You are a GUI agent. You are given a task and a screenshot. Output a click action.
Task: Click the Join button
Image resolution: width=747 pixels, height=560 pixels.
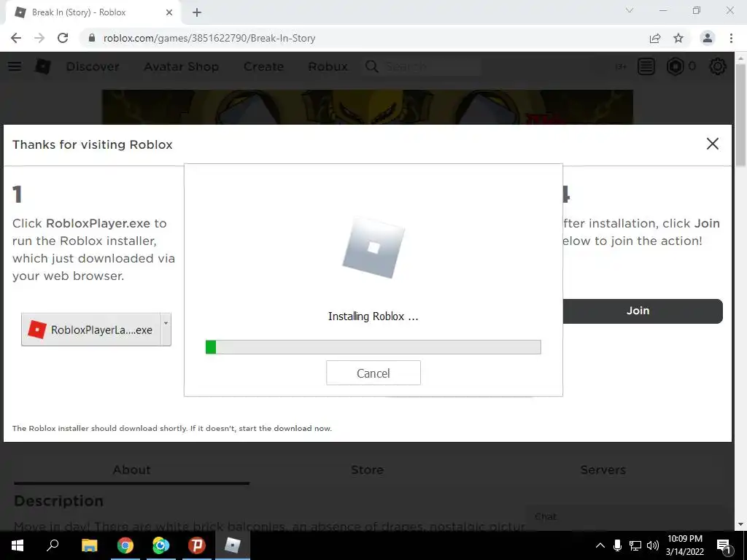[x=643, y=311]
